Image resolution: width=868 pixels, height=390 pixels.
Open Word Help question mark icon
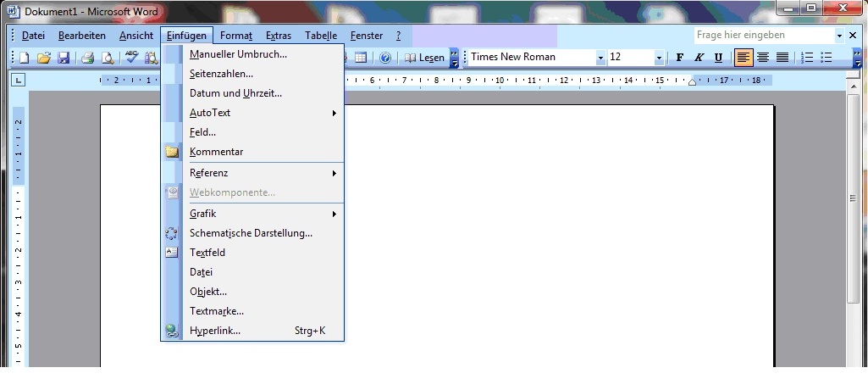[x=385, y=58]
